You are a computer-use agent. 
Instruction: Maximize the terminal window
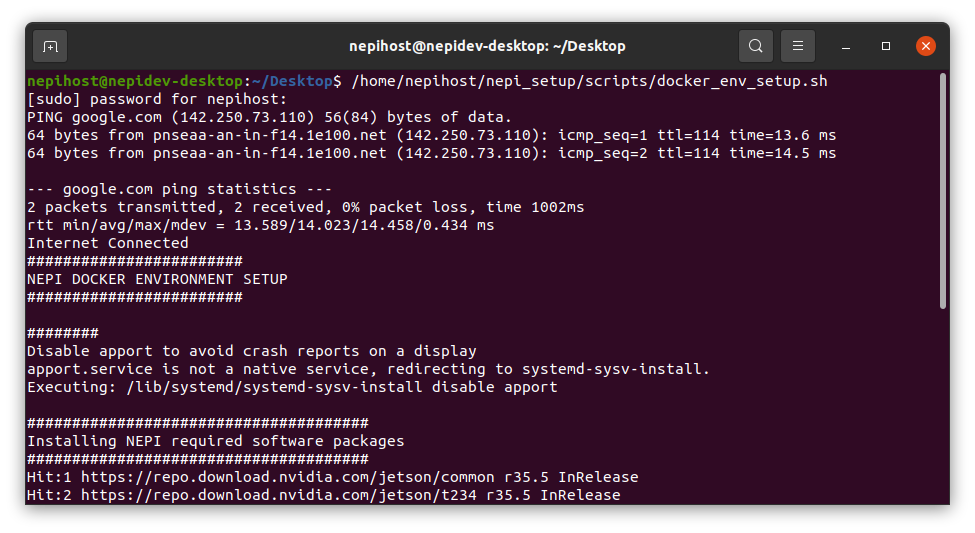coord(886,46)
